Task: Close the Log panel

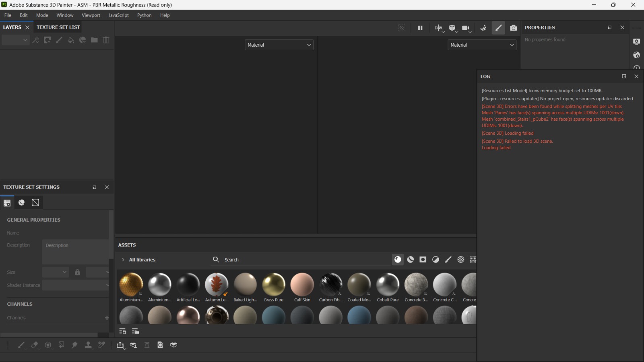Action: (x=637, y=76)
